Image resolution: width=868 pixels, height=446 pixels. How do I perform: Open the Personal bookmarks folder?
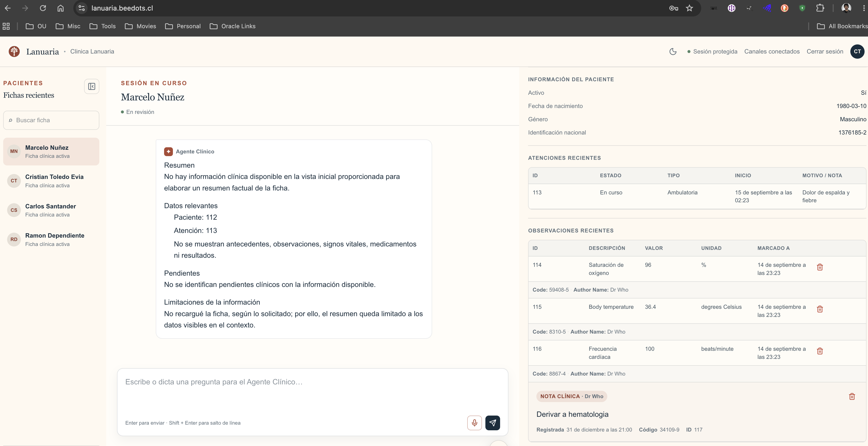pos(183,26)
